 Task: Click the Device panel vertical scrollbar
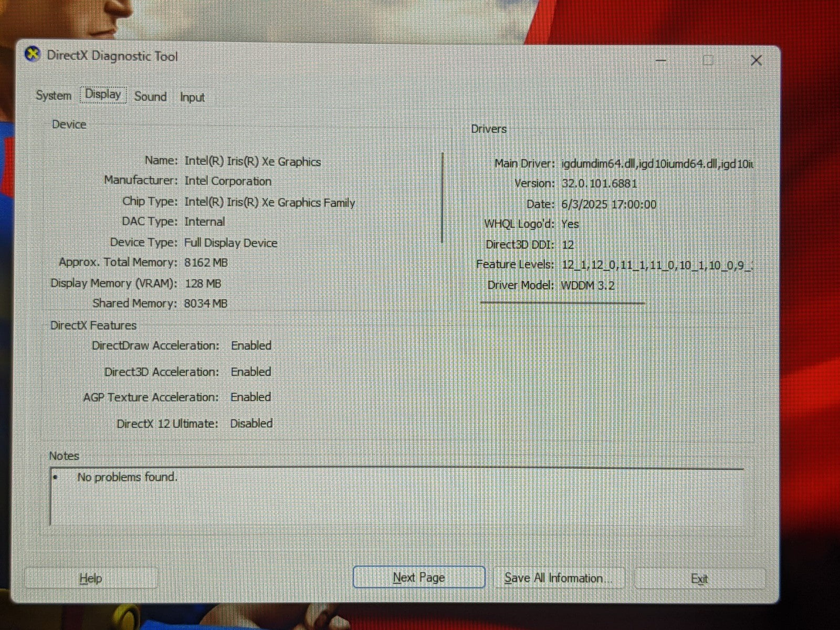[443, 197]
